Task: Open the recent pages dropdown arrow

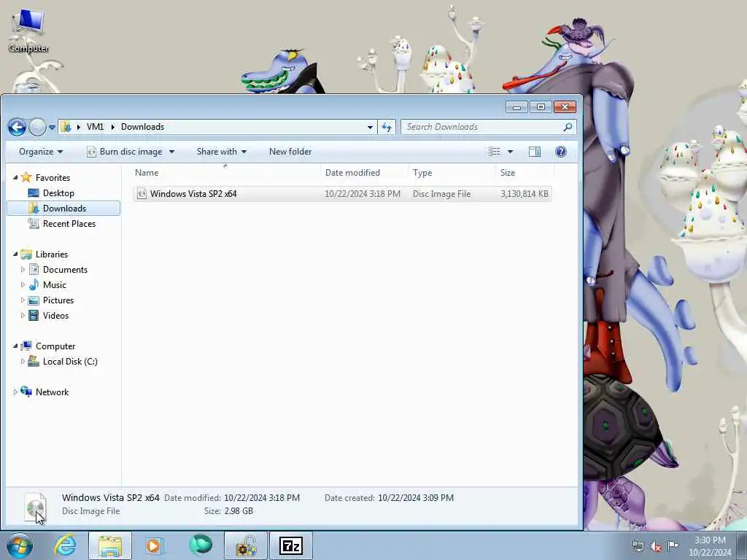Action: (x=52, y=127)
